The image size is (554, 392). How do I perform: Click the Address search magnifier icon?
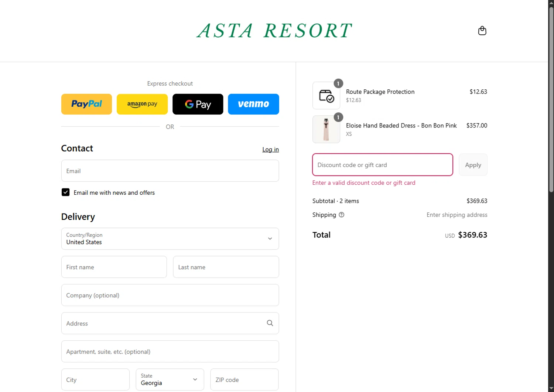click(x=270, y=323)
